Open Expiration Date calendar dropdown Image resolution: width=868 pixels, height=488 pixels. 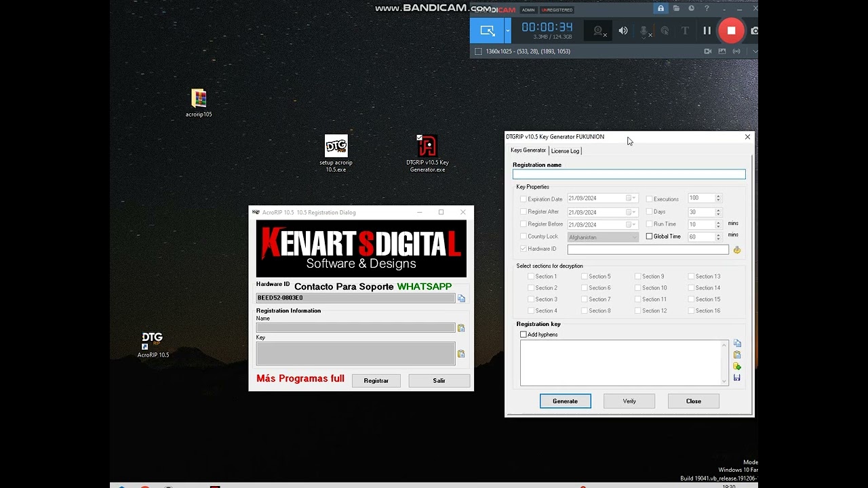[631, 199]
